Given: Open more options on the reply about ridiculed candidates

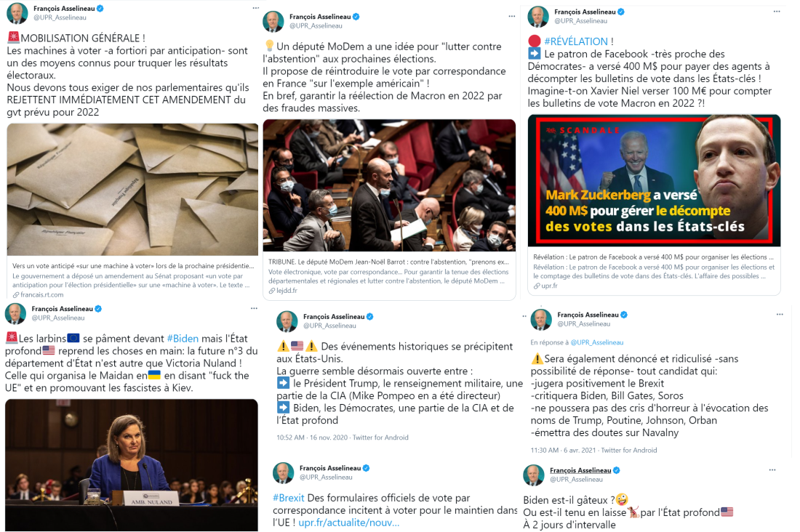Looking at the screenshot, I should 780,314.
